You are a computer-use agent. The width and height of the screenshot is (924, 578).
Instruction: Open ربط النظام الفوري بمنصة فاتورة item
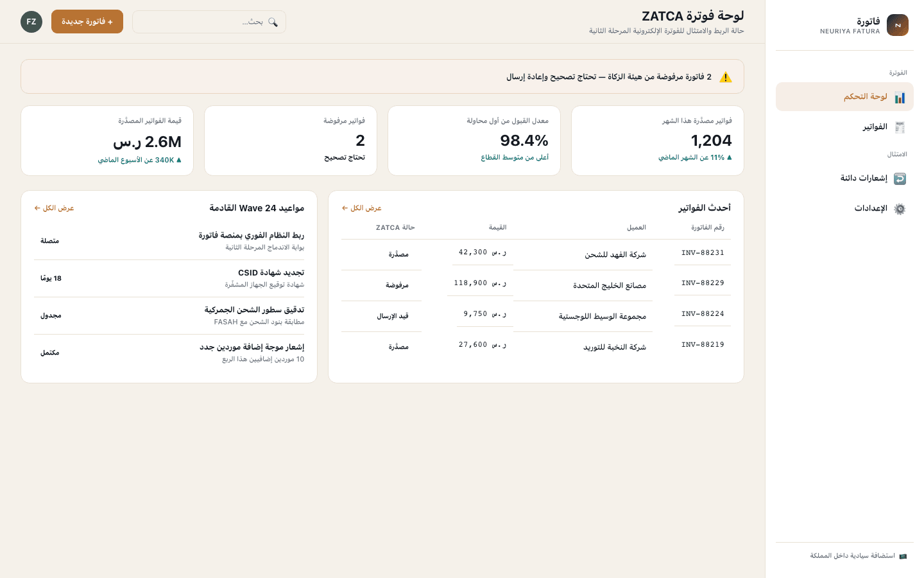pyautogui.click(x=169, y=241)
